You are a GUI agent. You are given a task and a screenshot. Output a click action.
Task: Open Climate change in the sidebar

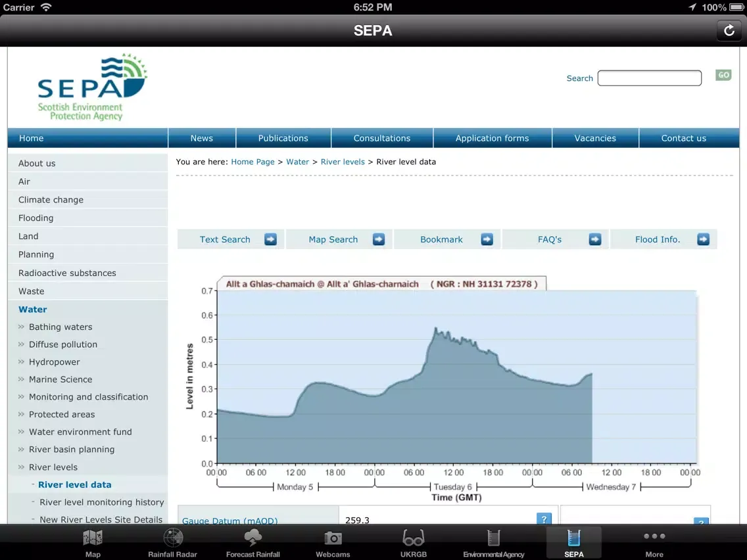pos(87,200)
